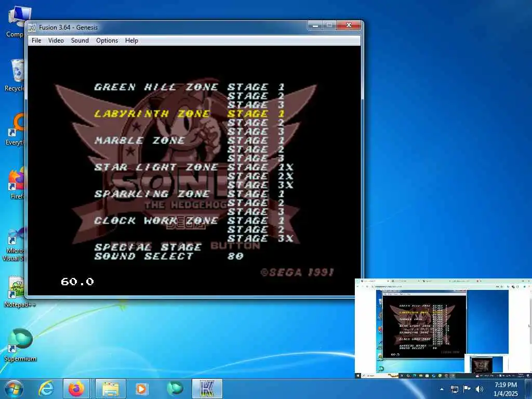Select the Microsoft Visual Studio desktop shortcut
Screen dimensions: 532x399
pos(14,244)
